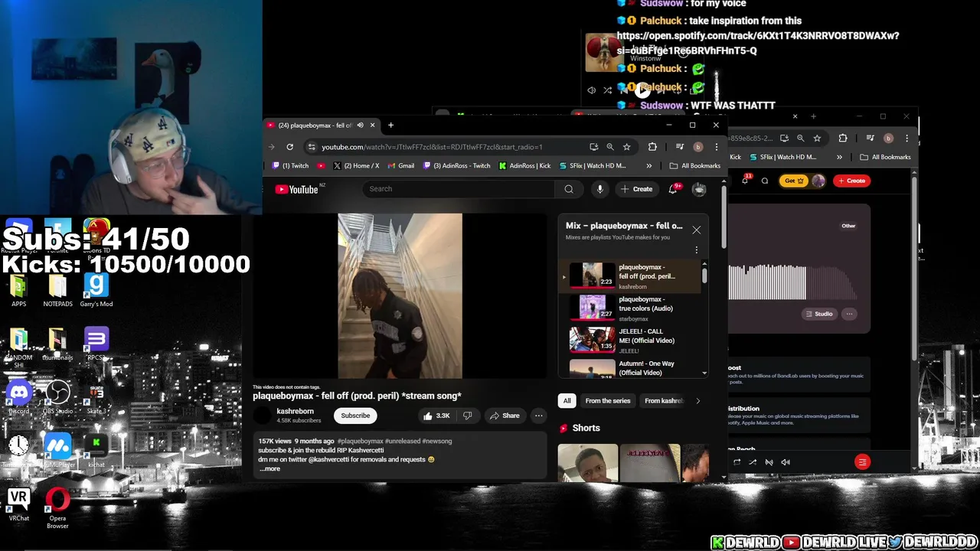Close the Mix playlist panel
The image size is (980, 551).
click(696, 230)
